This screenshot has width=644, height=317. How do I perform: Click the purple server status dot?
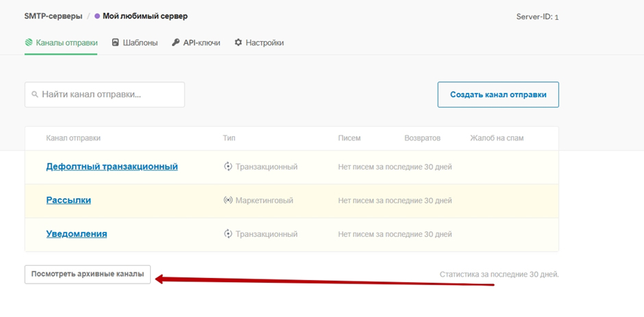pyautogui.click(x=97, y=16)
